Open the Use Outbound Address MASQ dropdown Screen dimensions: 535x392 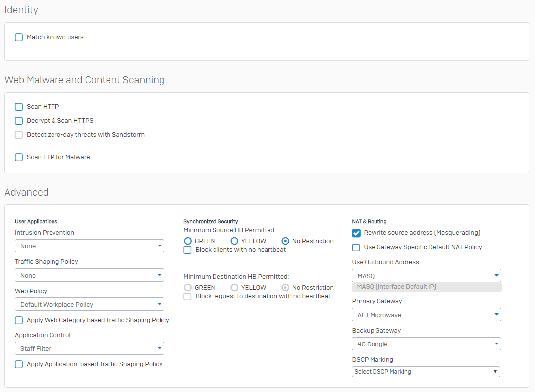pyautogui.click(x=426, y=276)
